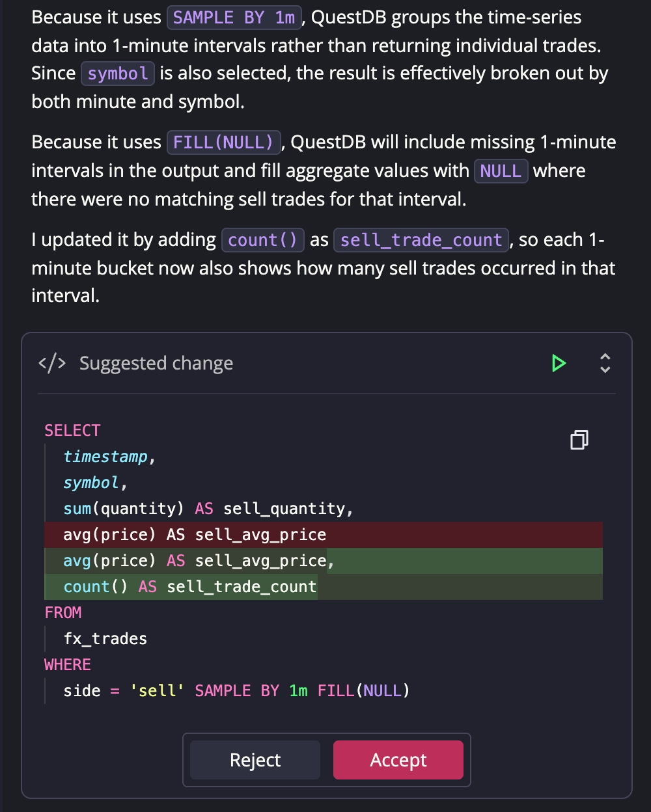Click the 'symbol' inline code tag
The image size is (651, 812).
(x=118, y=73)
